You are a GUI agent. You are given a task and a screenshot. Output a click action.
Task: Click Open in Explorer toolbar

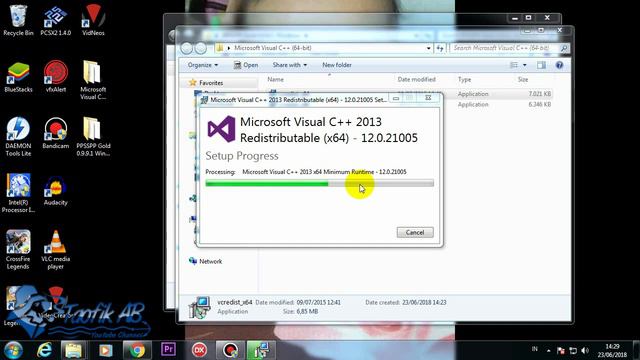coord(246,65)
